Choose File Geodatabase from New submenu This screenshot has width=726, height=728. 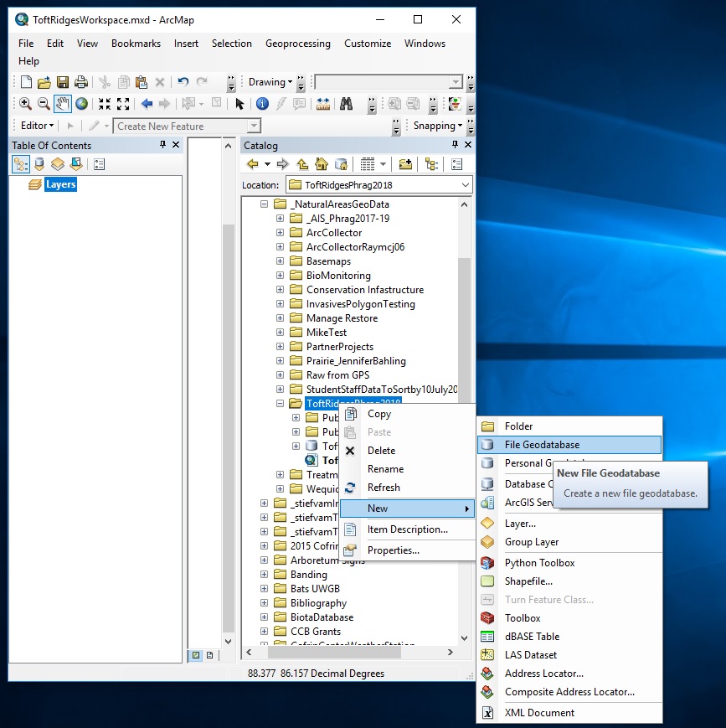542,445
